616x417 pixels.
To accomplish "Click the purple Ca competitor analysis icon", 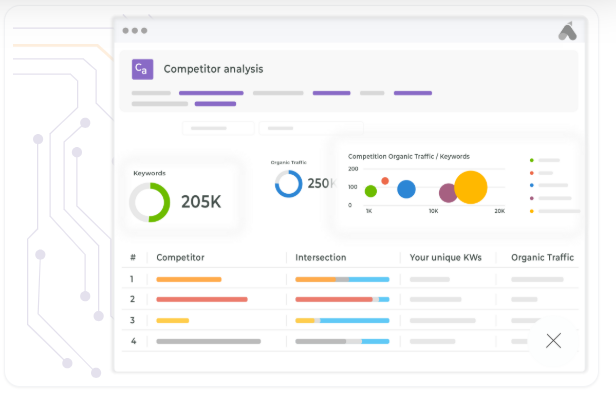I will coord(142,69).
